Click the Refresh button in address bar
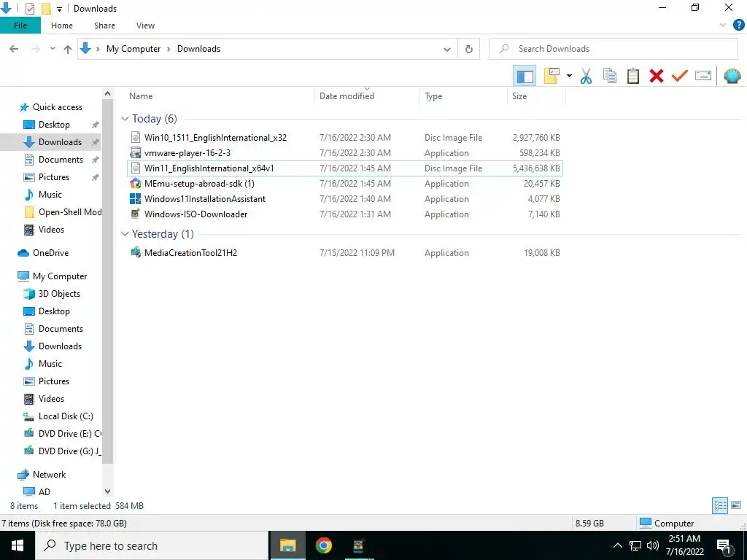747x560 pixels. click(x=469, y=49)
